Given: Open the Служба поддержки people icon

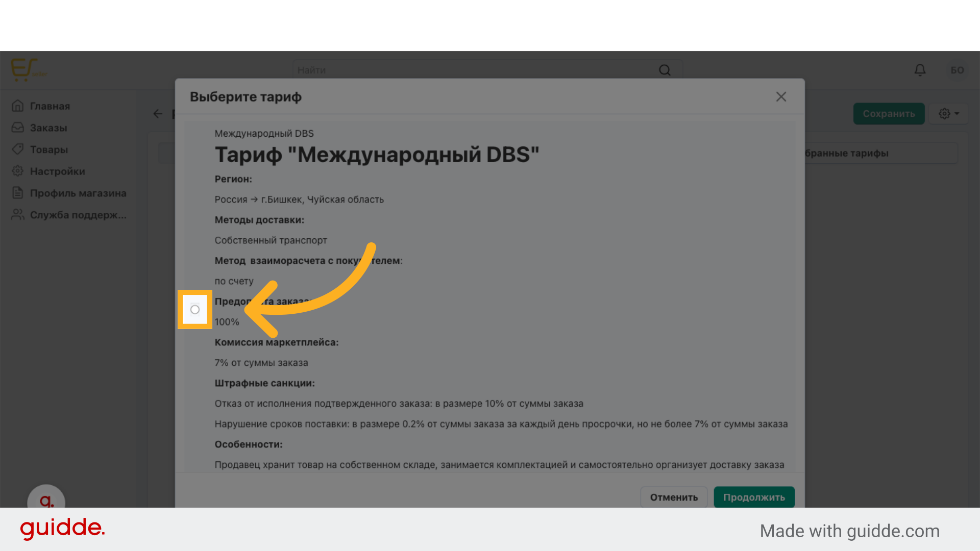Looking at the screenshot, I should coord(18,215).
